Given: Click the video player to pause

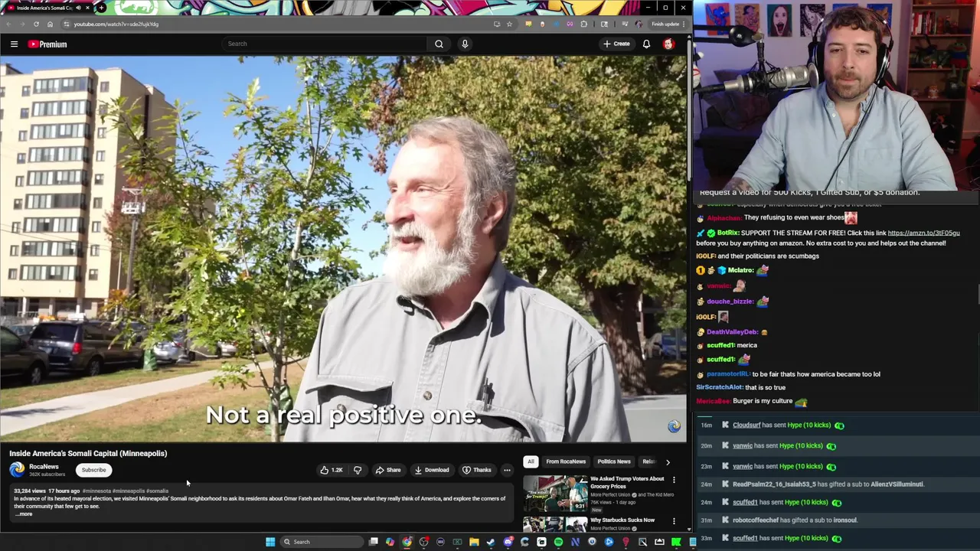Looking at the screenshot, I should tap(343, 249).
